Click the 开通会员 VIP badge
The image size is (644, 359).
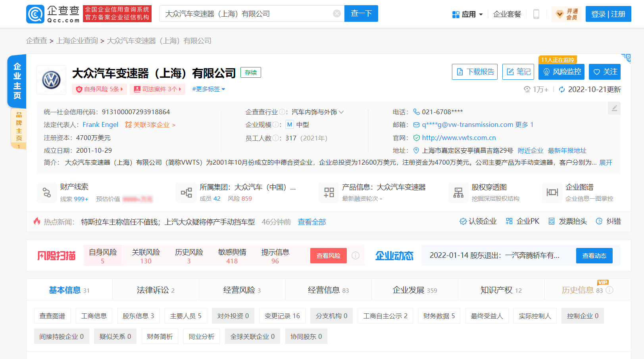click(x=566, y=14)
